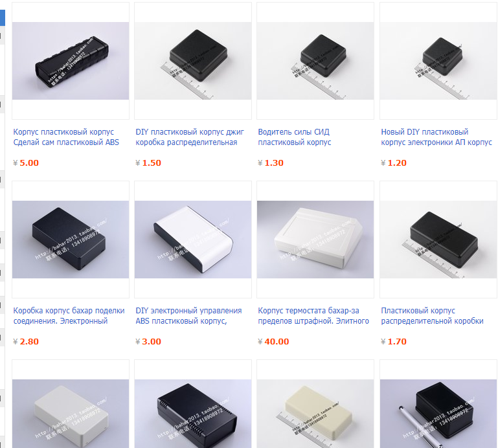498x448 pixels.
Task: Open the ¥1.70 black box with ruler image
Action: click(438, 240)
